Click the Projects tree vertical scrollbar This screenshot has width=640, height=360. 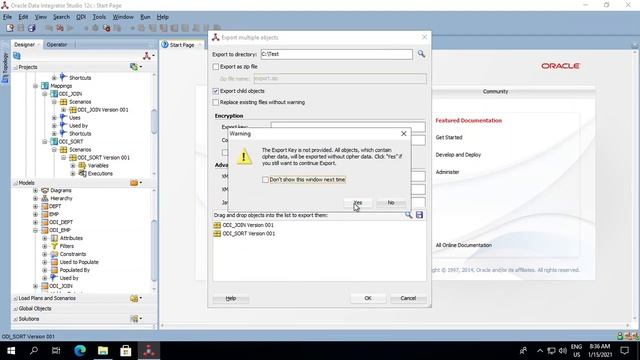pos(154,122)
